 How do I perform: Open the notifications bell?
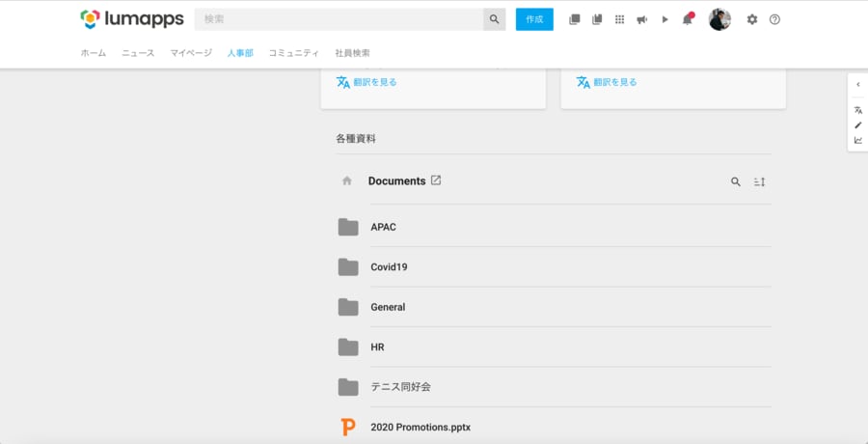[687, 19]
